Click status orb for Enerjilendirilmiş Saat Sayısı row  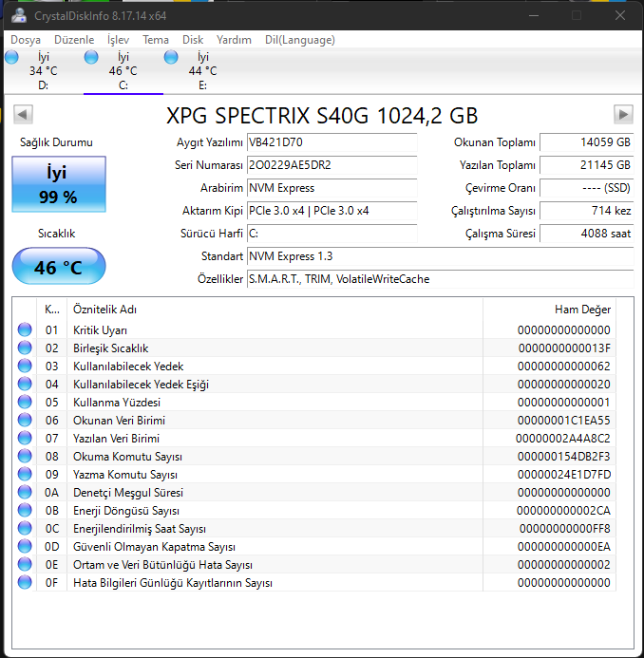pos(25,528)
